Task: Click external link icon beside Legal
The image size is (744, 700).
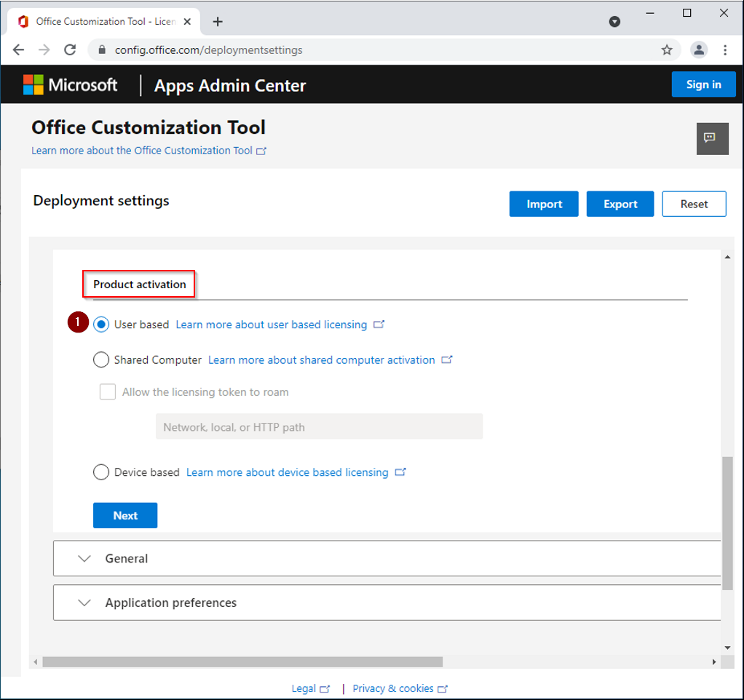Action: [325, 689]
